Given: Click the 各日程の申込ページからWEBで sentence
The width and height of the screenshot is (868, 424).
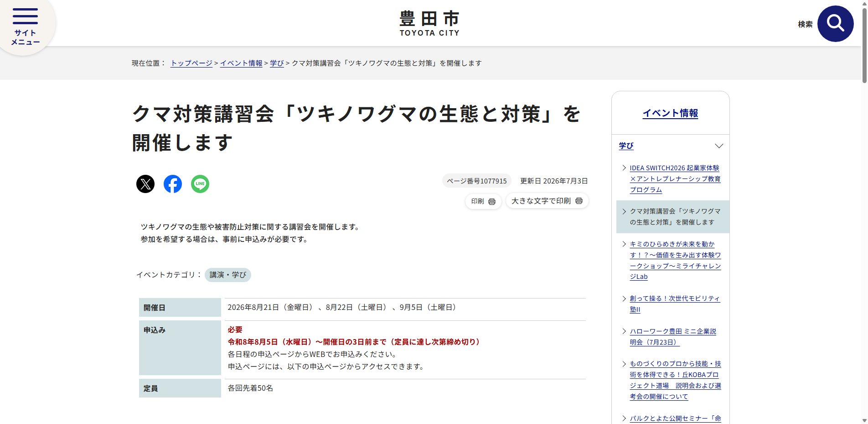Looking at the screenshot, I should pyautogui.click(x=313, y=354).
